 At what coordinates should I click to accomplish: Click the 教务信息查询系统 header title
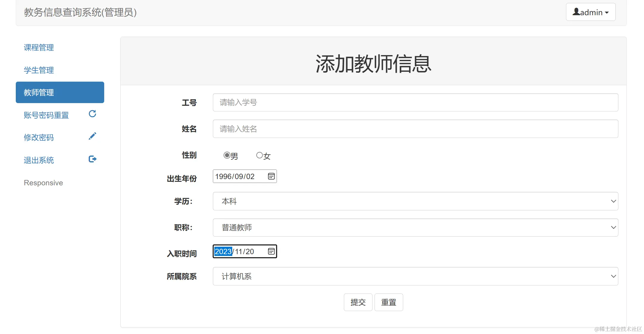pos(80,12)
